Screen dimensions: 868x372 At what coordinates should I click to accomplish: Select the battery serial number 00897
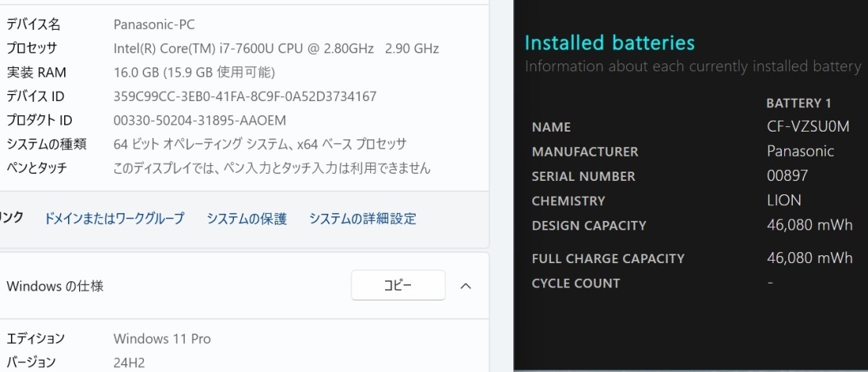[787, 176]
